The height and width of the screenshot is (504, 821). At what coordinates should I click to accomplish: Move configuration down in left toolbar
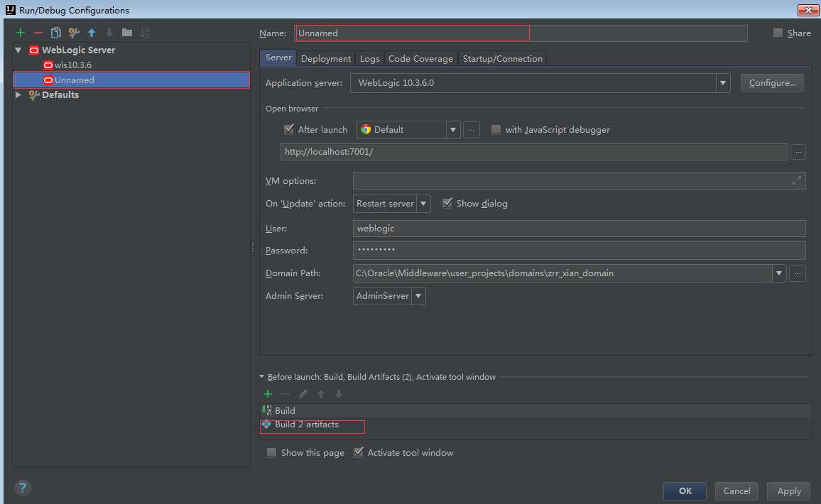(109, 33)
